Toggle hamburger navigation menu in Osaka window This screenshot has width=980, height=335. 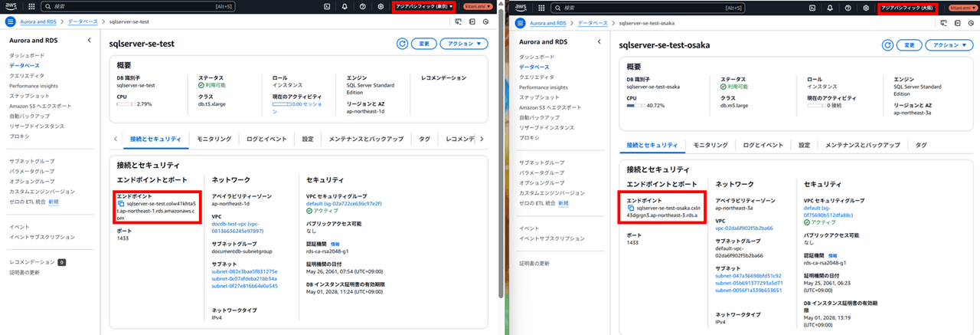point(518,23)
